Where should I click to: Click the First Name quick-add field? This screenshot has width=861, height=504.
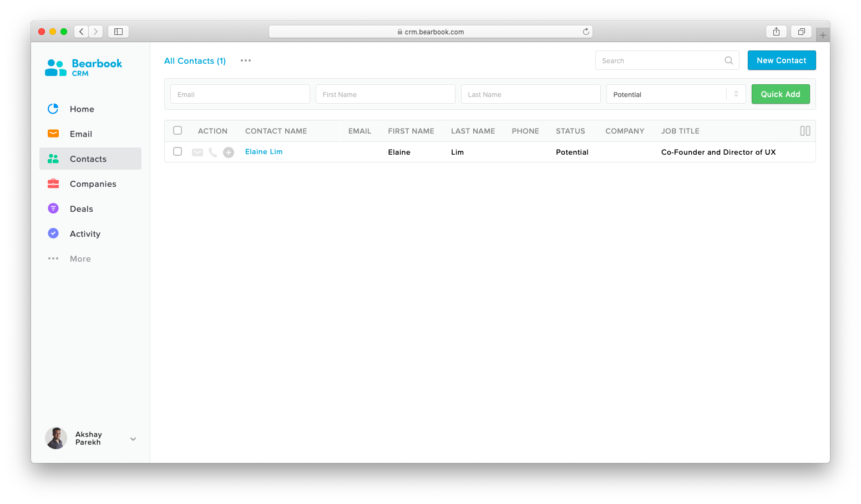tap(385, 94)
